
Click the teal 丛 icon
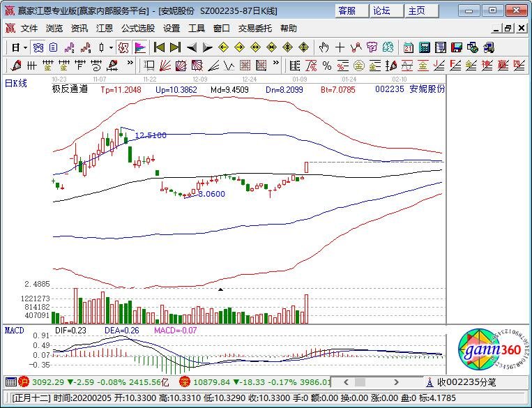(x=388, y=47)
